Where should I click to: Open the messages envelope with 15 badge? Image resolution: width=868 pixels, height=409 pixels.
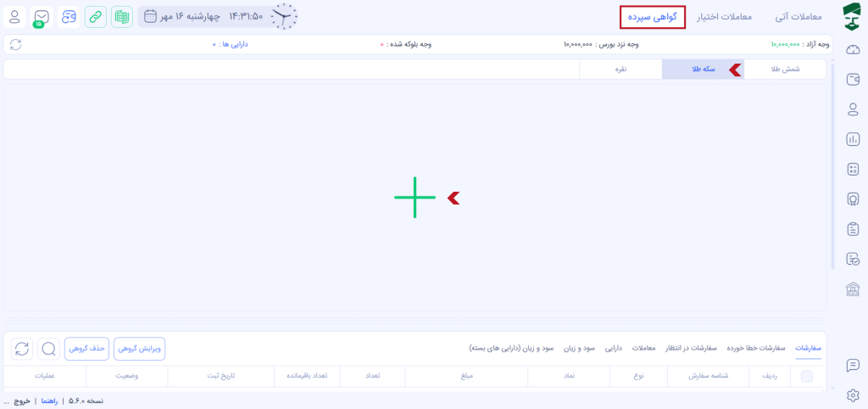pos(42,16)
